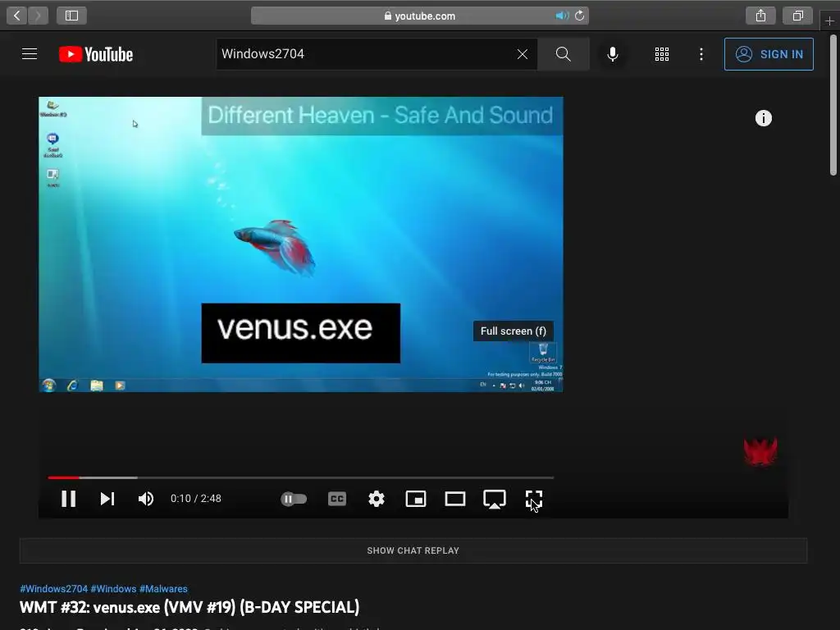Image resolution: width=840 pixels, height=630 pixels.
Task: Switch to theater mode
Action: [454, 499]
